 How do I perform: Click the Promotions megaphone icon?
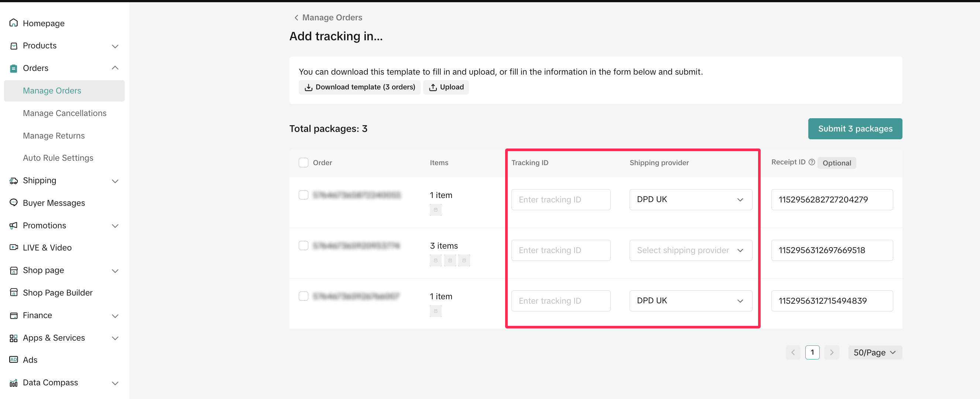pos(13,225)
